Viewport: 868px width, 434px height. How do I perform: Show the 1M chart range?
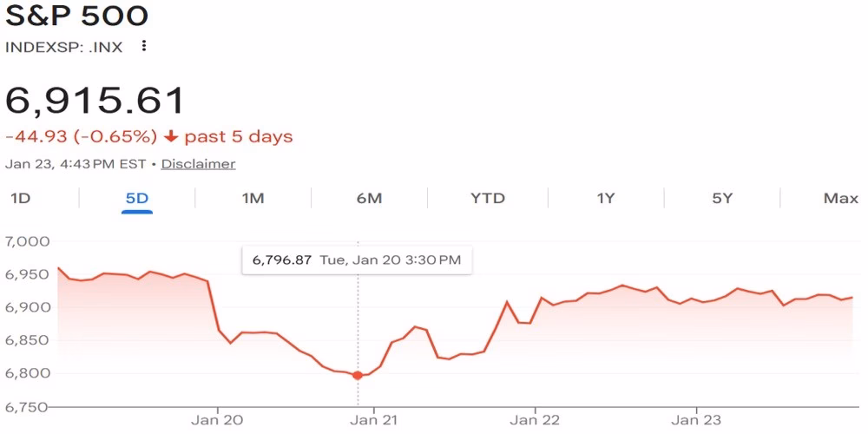tap(253, 198)
